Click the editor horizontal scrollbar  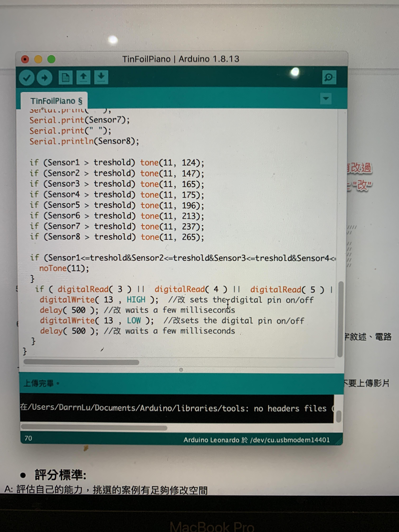point(81,362)
